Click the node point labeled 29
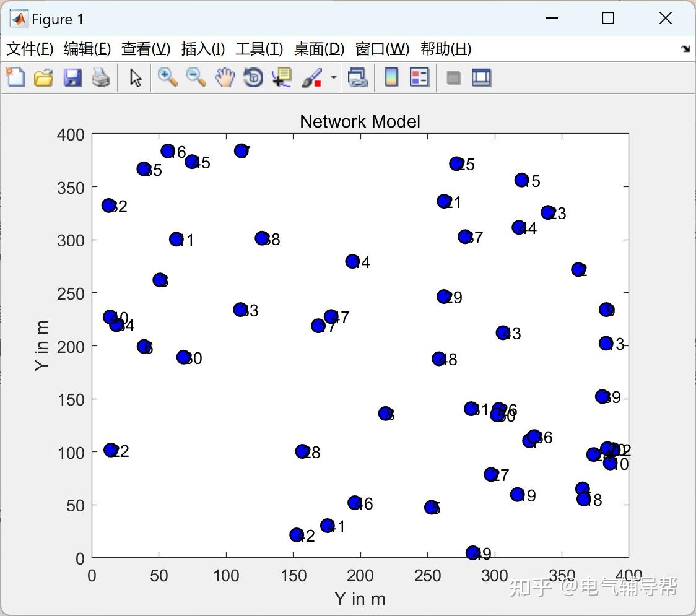The width and height of the screenshot is (696, 616). click(x=443, y=297)
